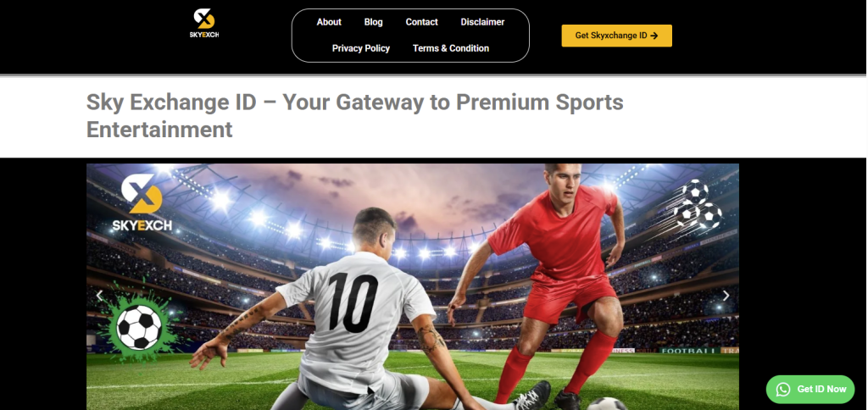Go to the previous slide with the left arrow
The image size is (868, 410).
[100, 296]
